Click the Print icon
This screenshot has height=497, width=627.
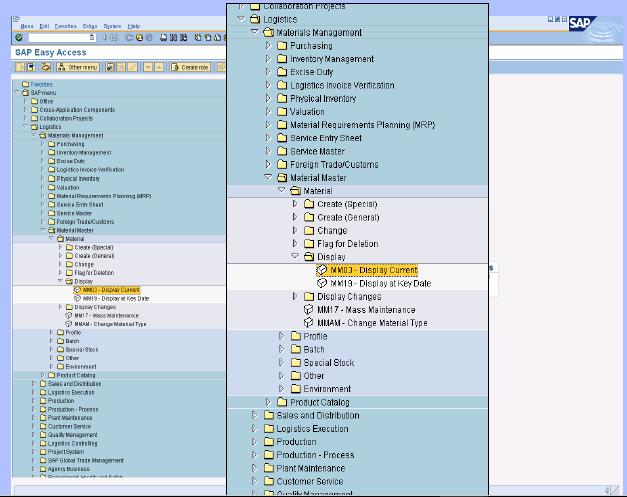pyautogui.click(x=164, y=38)
